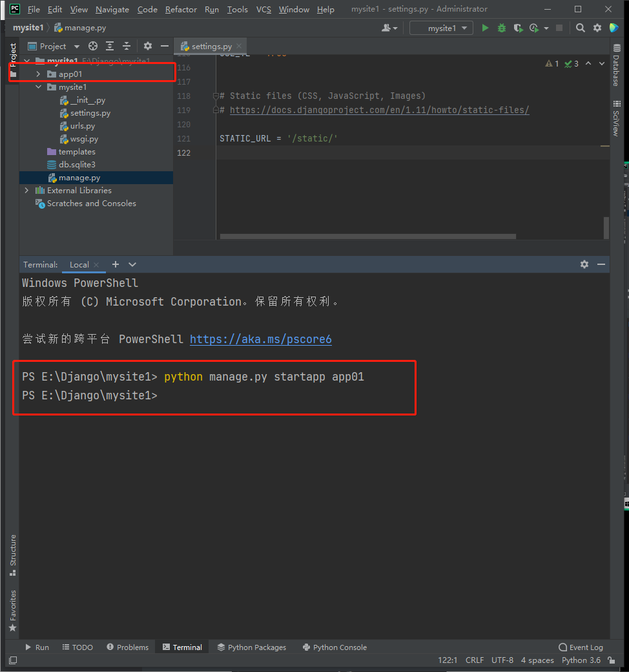Open the Database side panel
Screen dimensions: 629x672
[x=616, y=65]
